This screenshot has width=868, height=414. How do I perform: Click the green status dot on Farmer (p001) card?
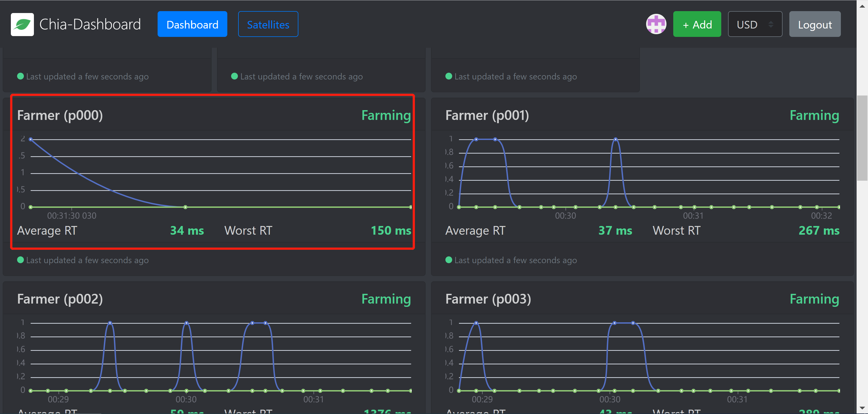tap(448, 260)
